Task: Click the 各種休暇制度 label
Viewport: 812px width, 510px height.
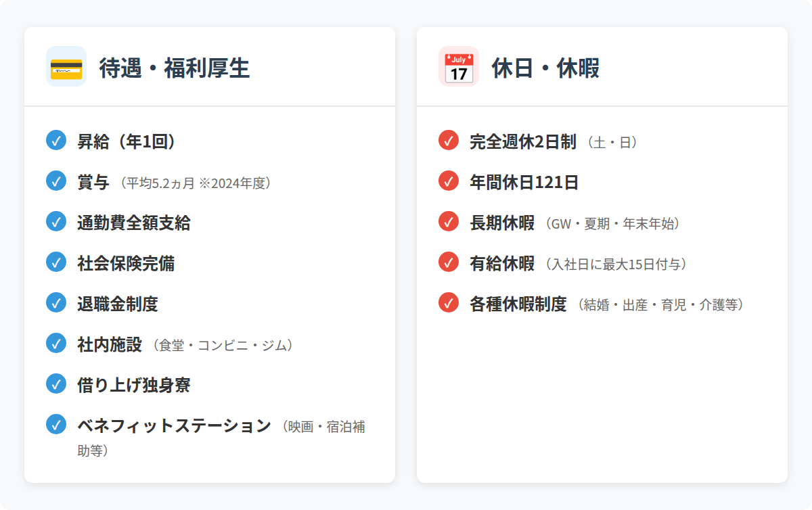Action: click(x=518, y=304)
